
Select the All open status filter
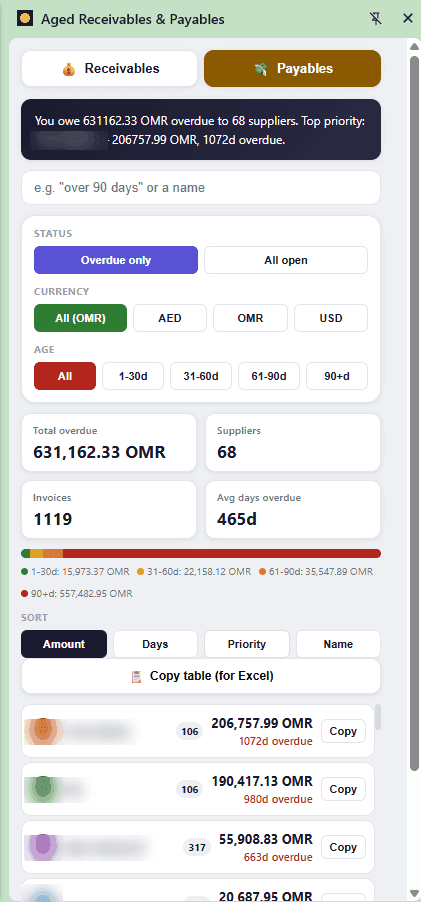pos(286,260)
